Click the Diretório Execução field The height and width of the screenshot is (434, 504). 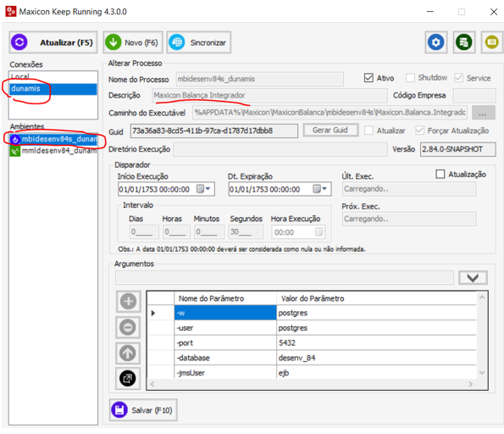(280, 149)
